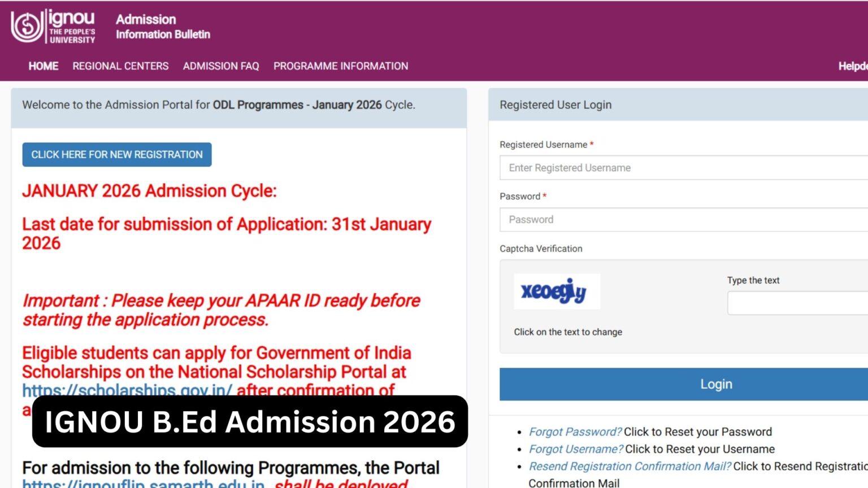Click Resend Registration Confirmation Mail
This screenshot has width=868, height=488.
point(629,466)
